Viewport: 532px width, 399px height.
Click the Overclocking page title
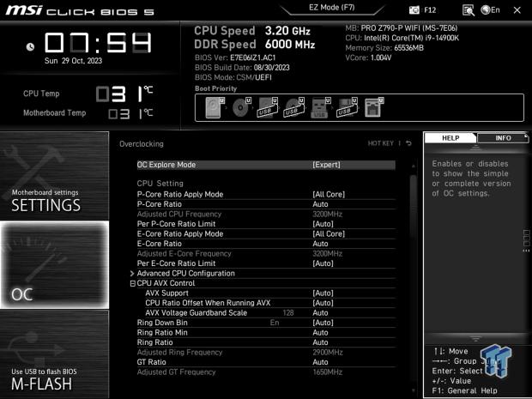pos(142,144)
